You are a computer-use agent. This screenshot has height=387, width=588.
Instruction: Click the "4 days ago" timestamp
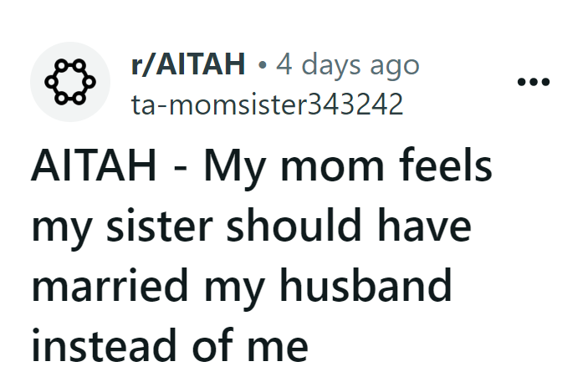click(349, 64)
